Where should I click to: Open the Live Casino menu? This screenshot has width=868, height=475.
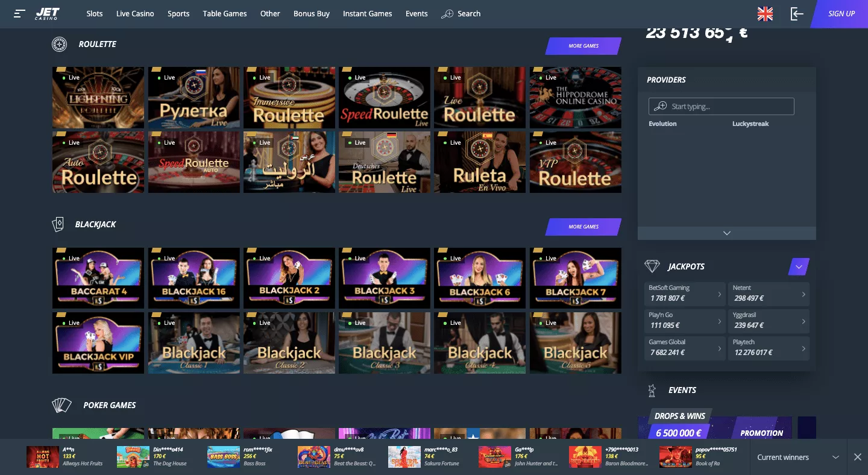pos(135,13)
